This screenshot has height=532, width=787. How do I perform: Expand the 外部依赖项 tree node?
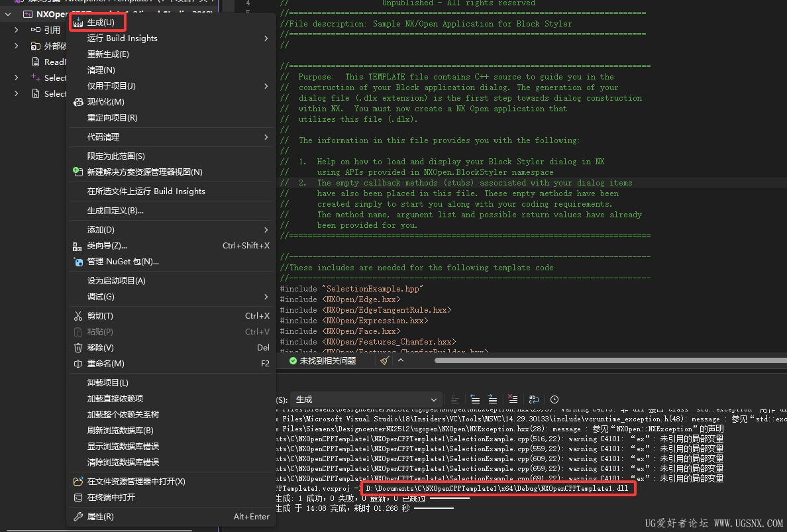pyautogui.click(x=17, y=46)
